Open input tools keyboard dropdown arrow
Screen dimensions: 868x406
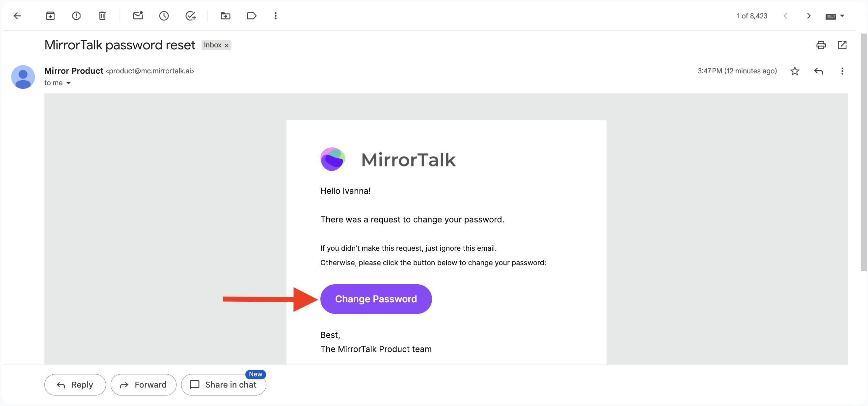(842, 16)
